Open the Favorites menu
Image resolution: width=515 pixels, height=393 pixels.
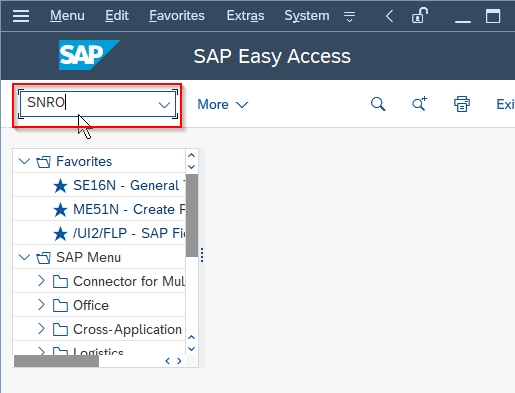tap(177, 16)
